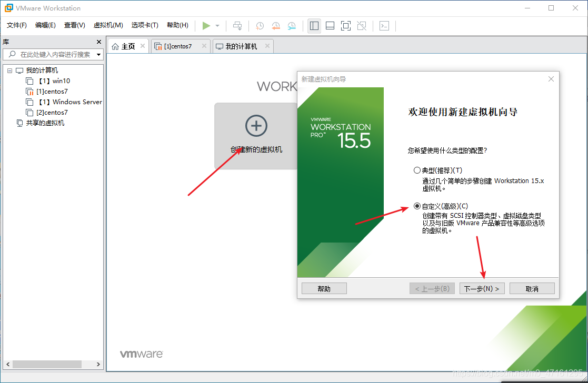Click the 创建新的虚拟机 plus tile

256,136
